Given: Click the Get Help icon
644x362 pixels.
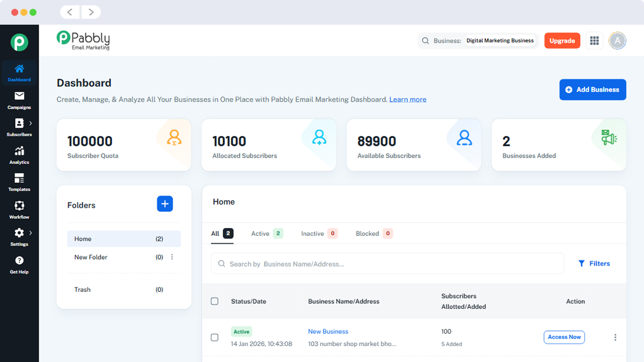Looking at the screenshot, I should (x=19, y=264).
